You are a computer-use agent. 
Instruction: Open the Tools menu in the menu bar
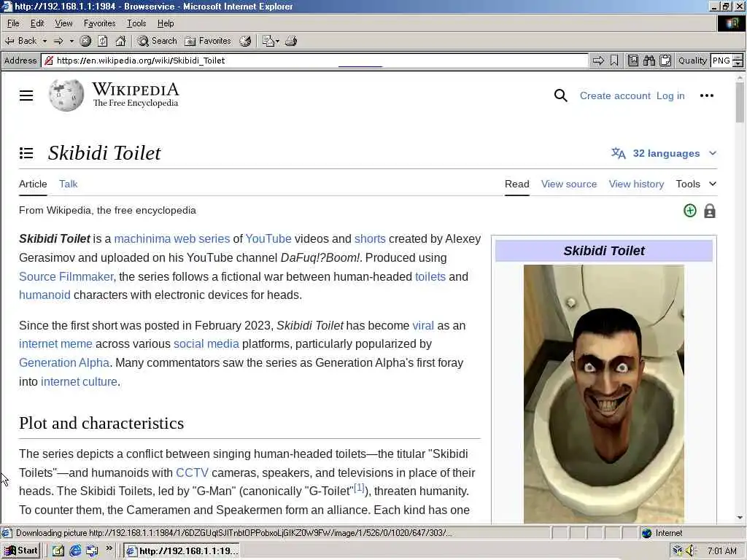(136, 23)
